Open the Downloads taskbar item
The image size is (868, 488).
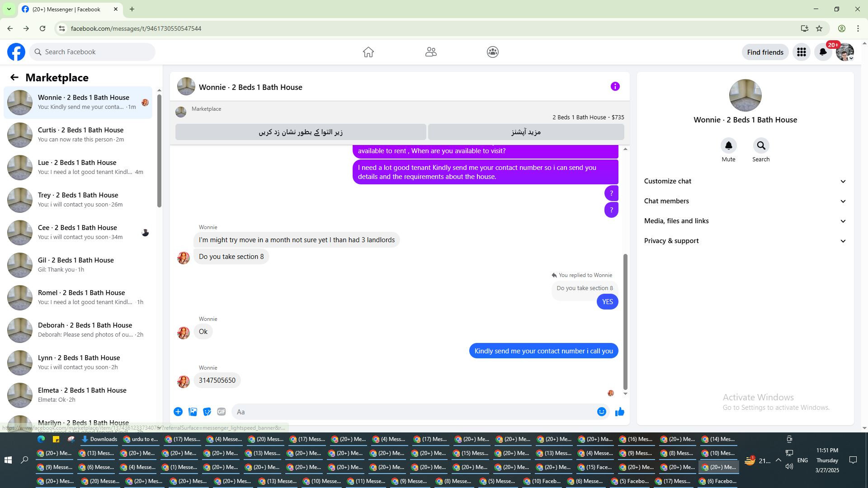(x=99, y=439)
